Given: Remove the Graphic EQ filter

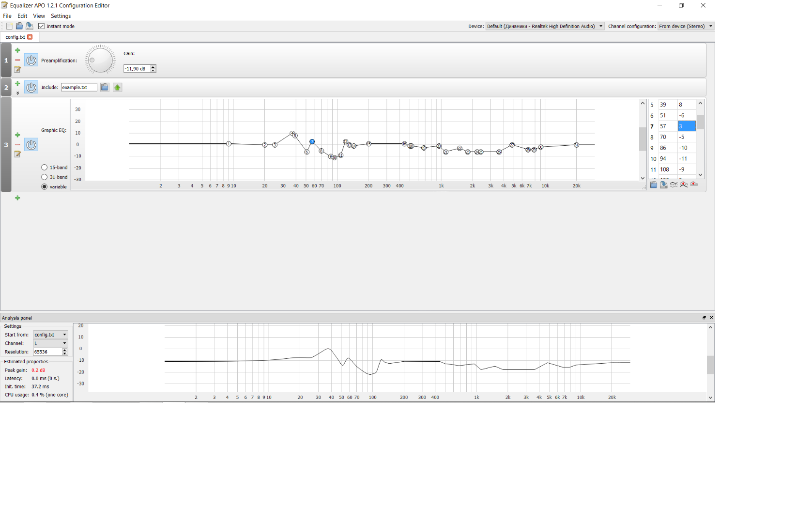Looking at the screenshot, I should tap(17, 144).
